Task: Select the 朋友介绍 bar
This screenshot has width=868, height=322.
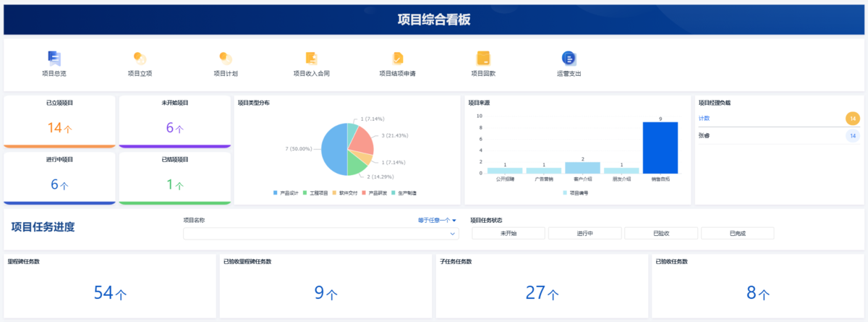Action: coord(621,171)
